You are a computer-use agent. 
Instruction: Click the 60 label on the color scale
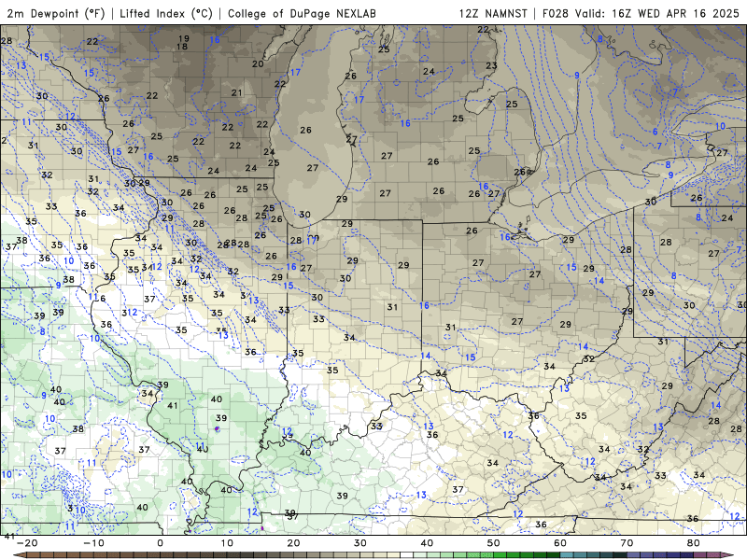click(560, 543)
